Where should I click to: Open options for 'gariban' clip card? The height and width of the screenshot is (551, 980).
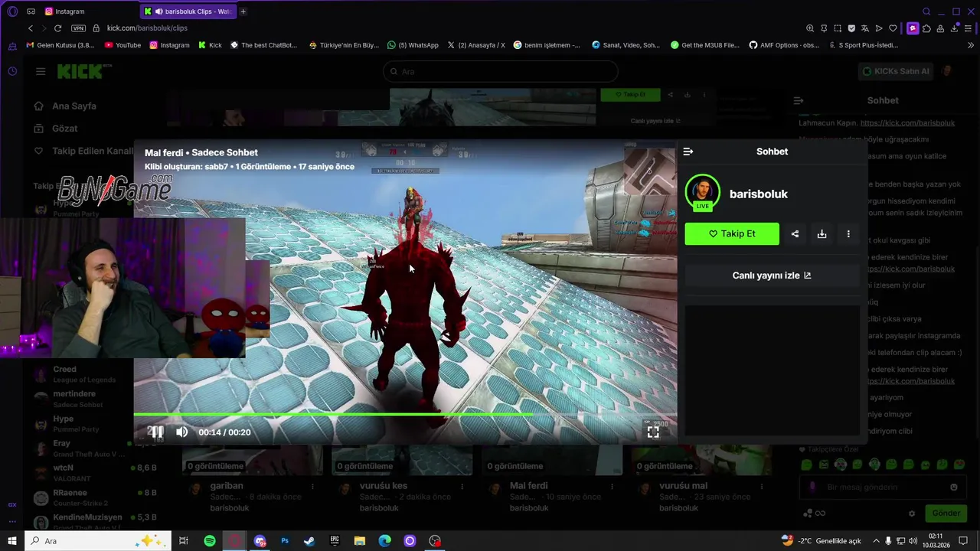click(312, 487)
